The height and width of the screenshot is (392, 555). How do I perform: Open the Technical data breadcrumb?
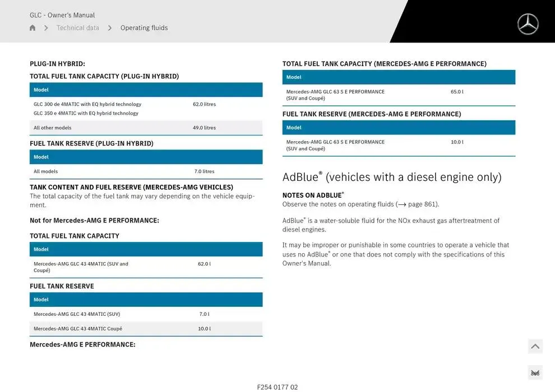[78, 28]
